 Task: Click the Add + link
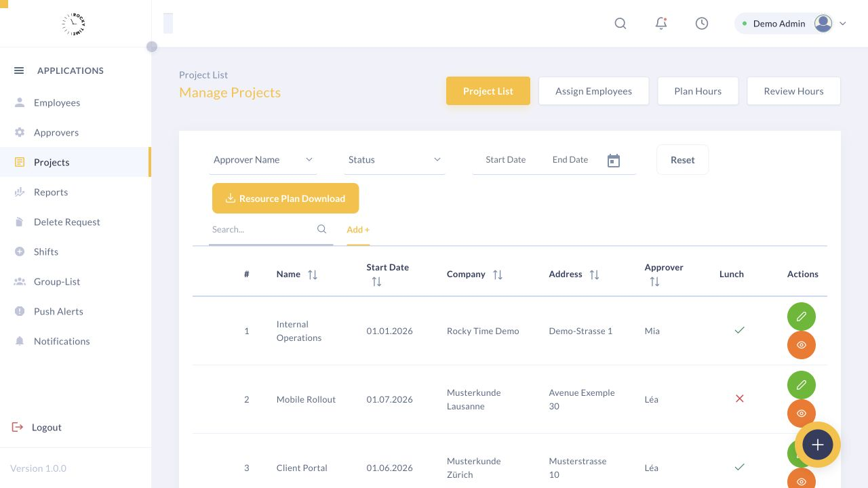pyautogui.click(x=358, y=229)
